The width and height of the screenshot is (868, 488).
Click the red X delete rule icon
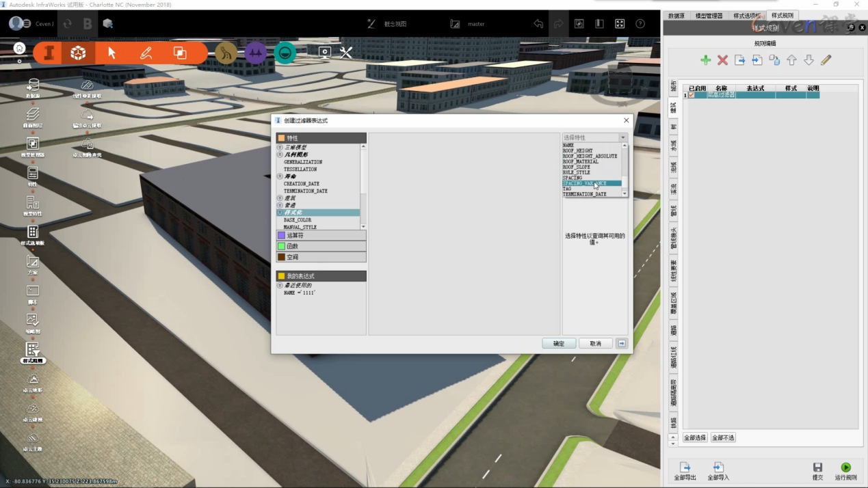pyautogui.click(x=722, y=60)
